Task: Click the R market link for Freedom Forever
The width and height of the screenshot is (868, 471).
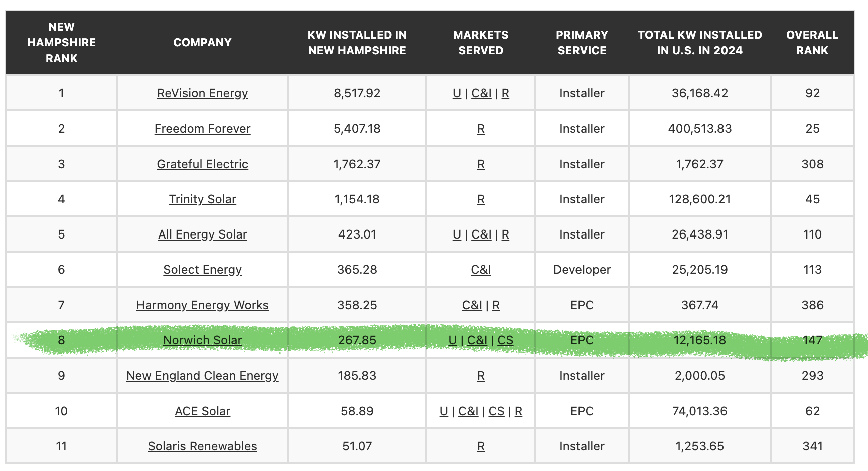Action: click(481, 129)
